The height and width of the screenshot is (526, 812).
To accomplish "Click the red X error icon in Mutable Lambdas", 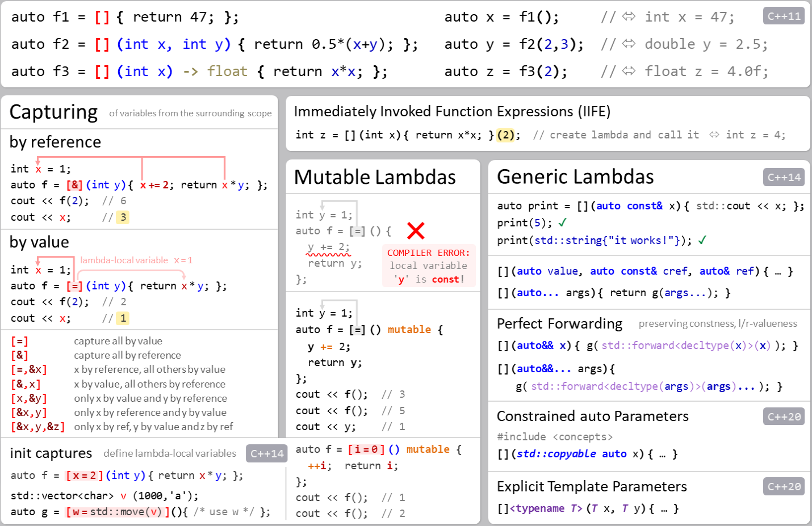I will 416,230.
